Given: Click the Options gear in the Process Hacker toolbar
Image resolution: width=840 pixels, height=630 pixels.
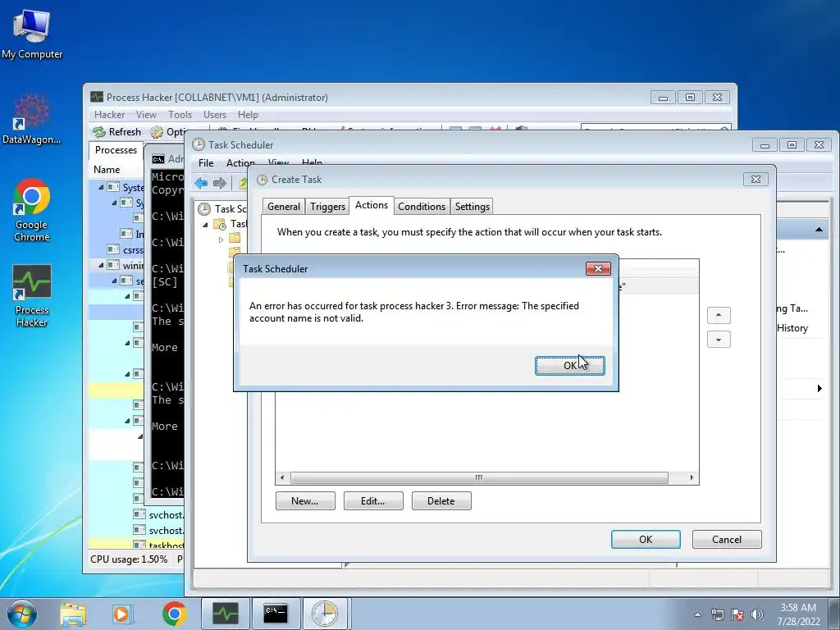Looking at the screenshot, I should 157,132.
